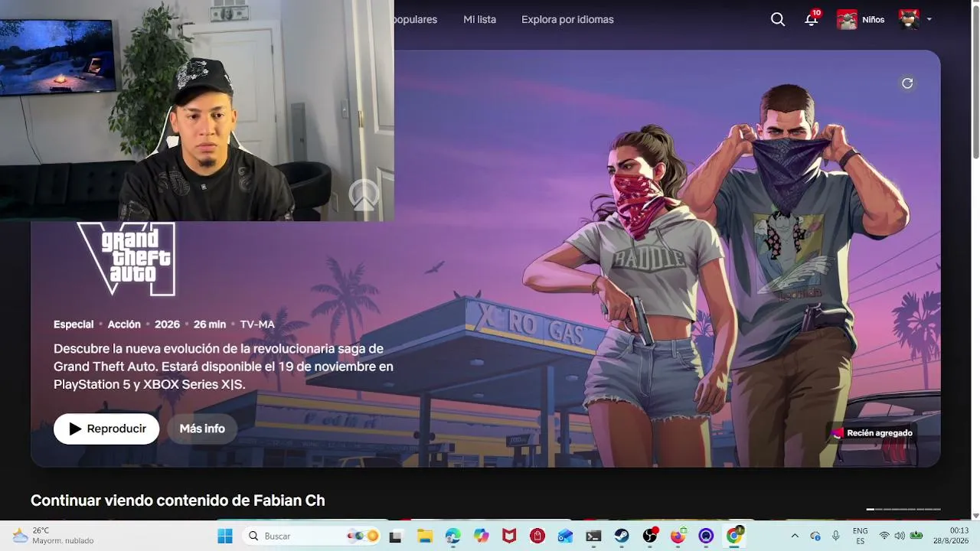Open the Mi lista tab
980x551 pixels.
click(479, 20)
